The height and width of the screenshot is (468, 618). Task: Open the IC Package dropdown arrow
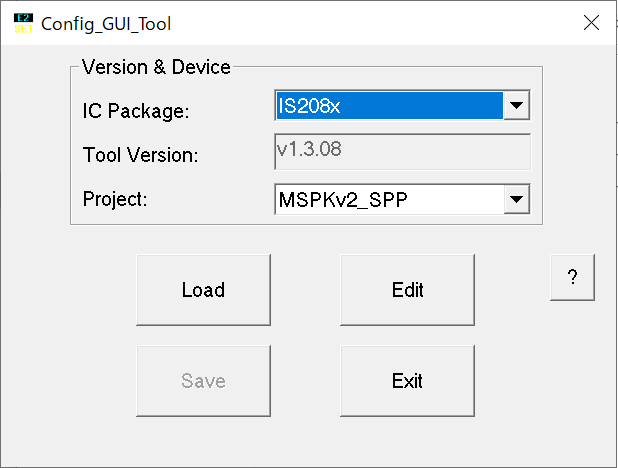tap(516, 104)
